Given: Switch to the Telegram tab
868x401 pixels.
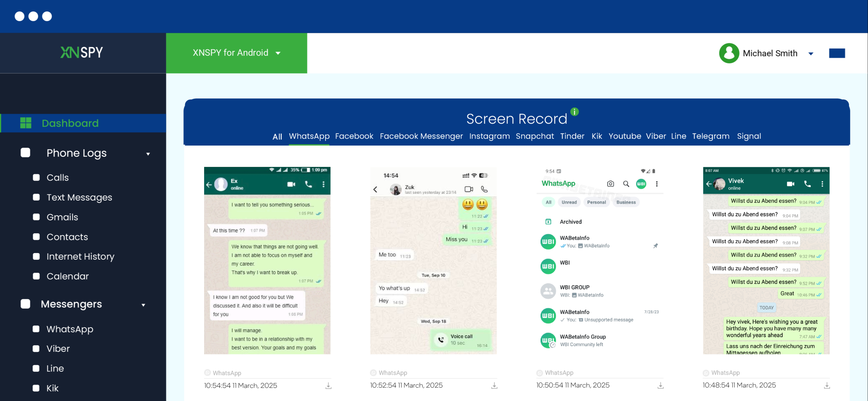Looking at the screenshot, I should pyautogui.click(x=711, y=136).
